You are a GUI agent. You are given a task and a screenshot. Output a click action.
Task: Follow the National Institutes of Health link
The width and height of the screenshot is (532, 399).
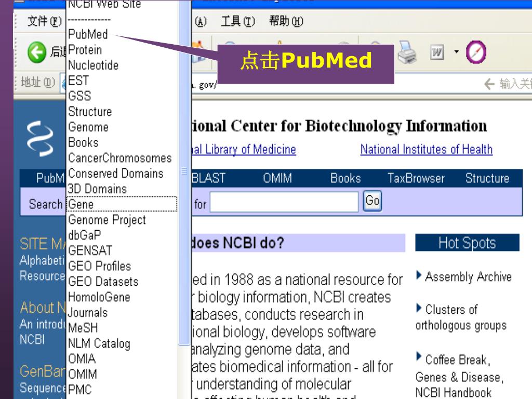point(427,150)
